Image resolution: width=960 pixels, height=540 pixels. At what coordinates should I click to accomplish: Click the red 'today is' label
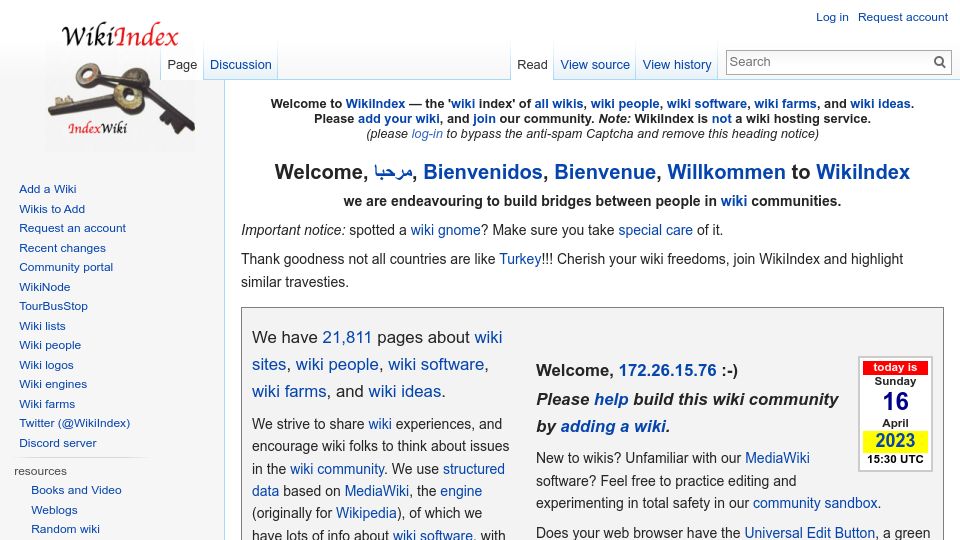(895, 367)
